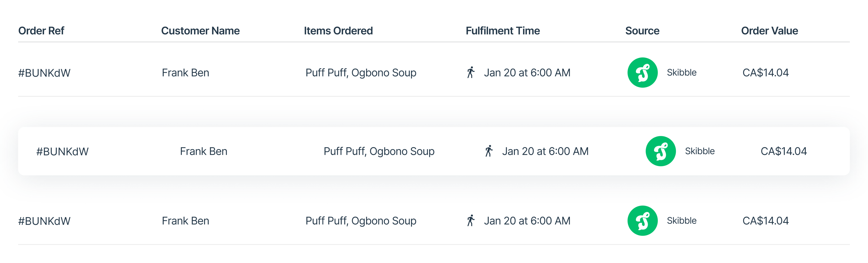The width and height of the screenshot is (868, 263).
Task: Click walking pickup icon in the highlighted row
Action: click(x=489, y=151)
